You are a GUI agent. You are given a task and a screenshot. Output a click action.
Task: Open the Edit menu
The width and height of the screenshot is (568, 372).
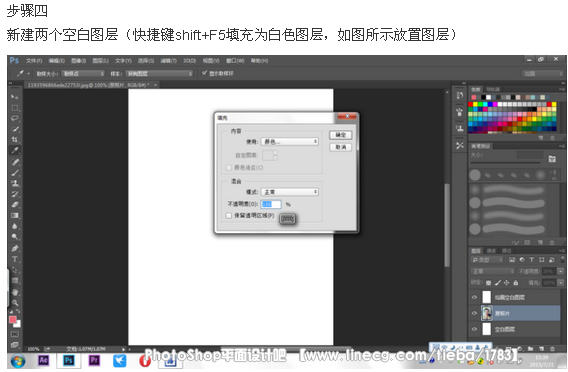coord(57,61)
